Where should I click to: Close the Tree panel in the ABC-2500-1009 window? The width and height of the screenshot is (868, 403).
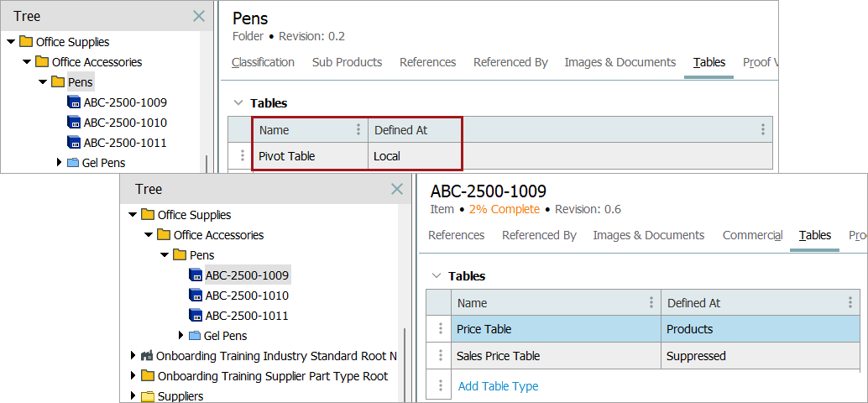[x=397, y=189]
